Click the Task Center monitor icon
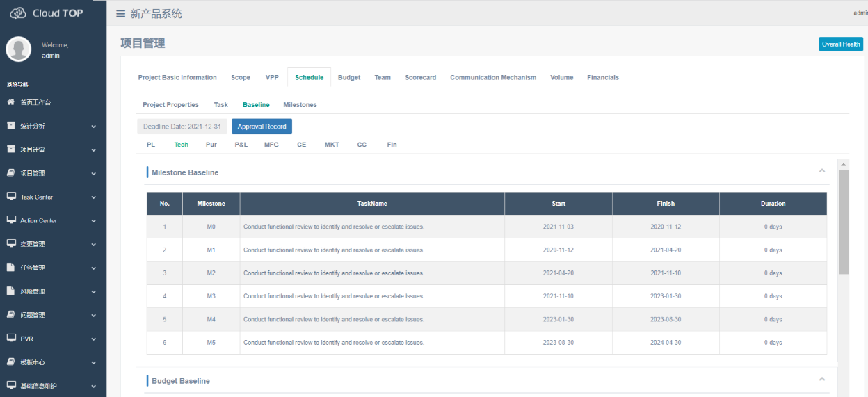Viewport: 868px width, 397px height. point(11,197)
